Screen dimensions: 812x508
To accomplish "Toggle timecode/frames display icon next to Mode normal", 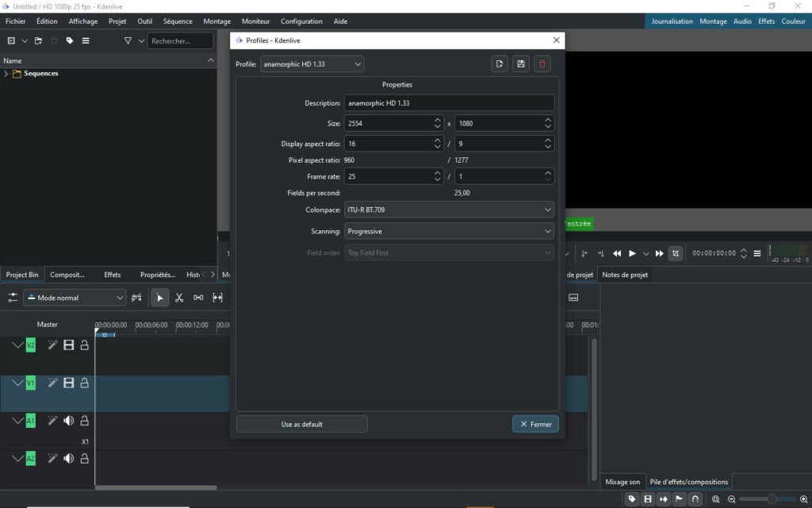I will click(136, 298).
